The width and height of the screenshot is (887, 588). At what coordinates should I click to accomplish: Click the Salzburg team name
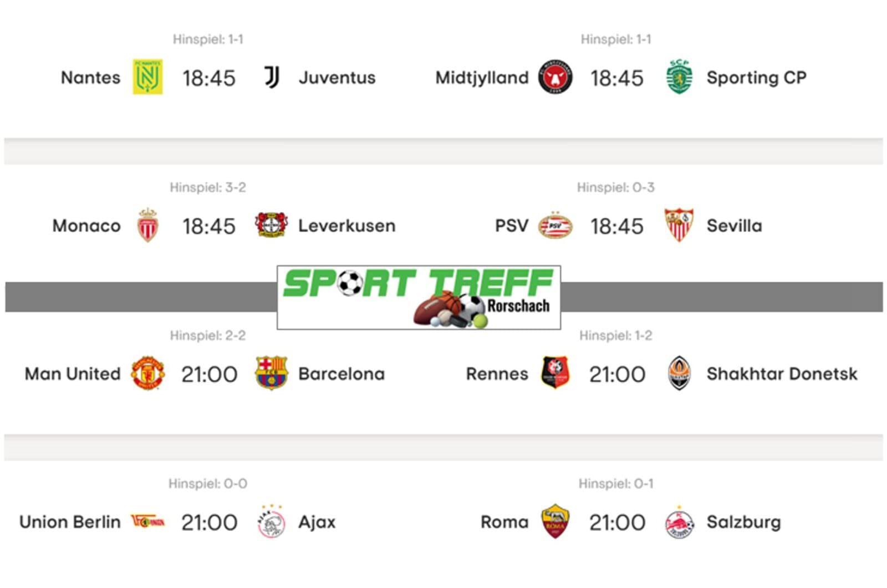point(743,521)
